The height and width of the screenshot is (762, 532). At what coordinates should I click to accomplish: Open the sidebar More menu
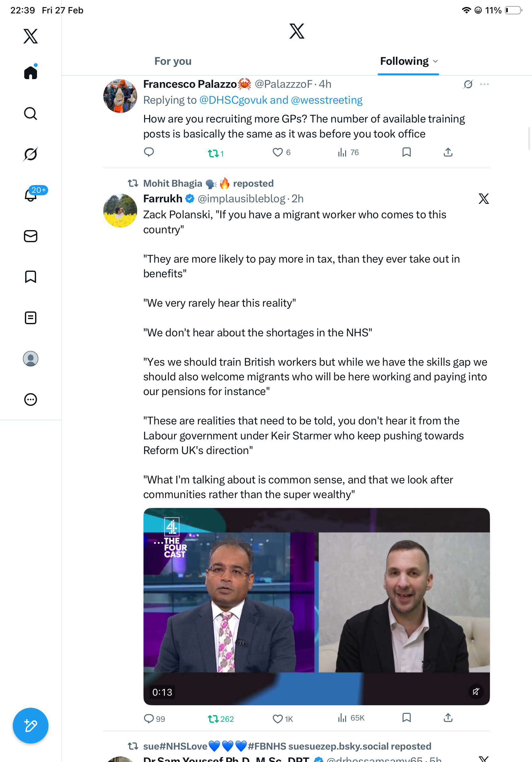click(31, 400)
